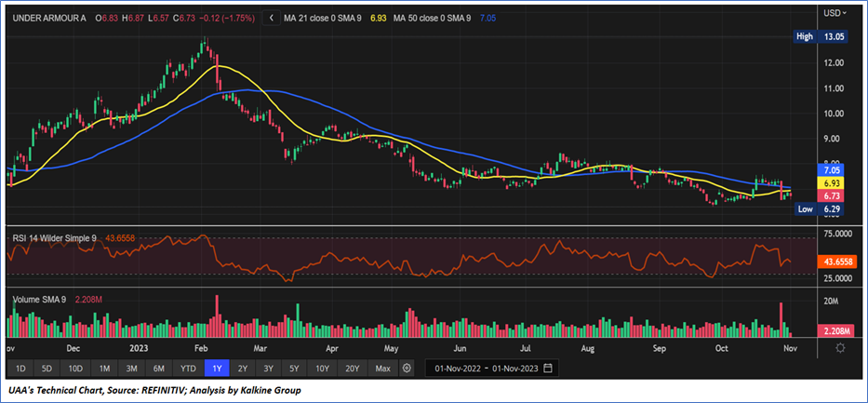Click the 2.208M volume axis label
The width and height of the screenshot is (868, 403).
pyautogui.click(x=837, y=331)
